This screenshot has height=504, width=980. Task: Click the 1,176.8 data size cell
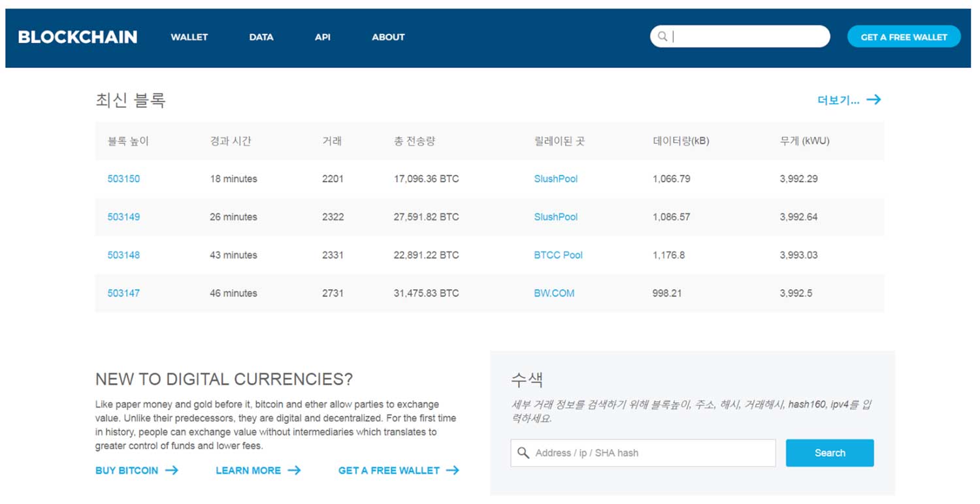pos(668,255)
